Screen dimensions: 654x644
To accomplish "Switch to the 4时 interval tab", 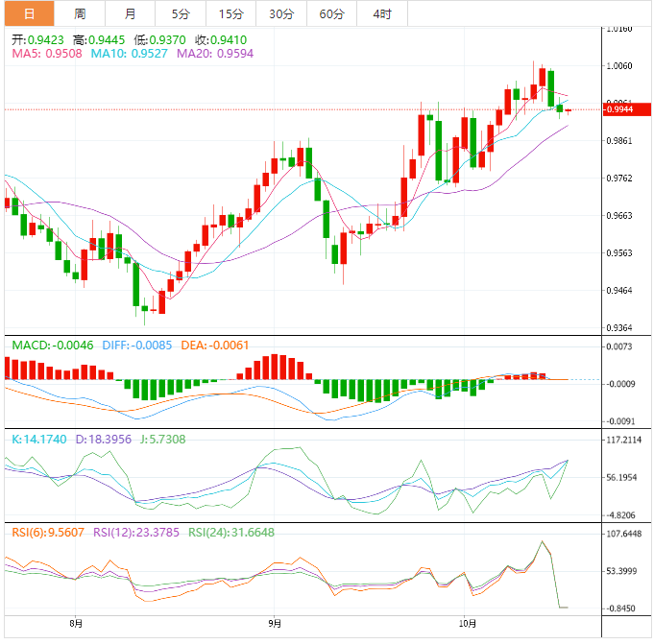I will (381, 13).
